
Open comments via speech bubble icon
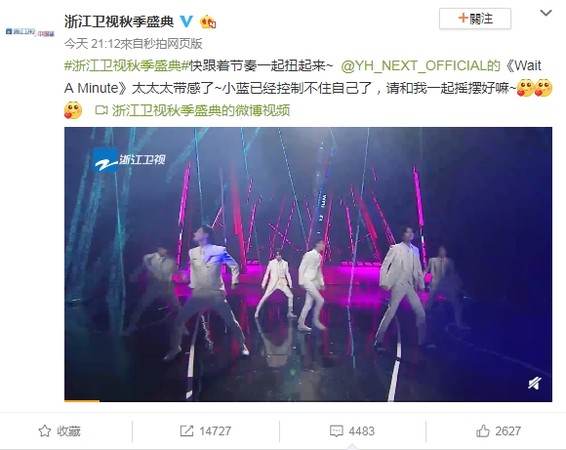(336, 431)
